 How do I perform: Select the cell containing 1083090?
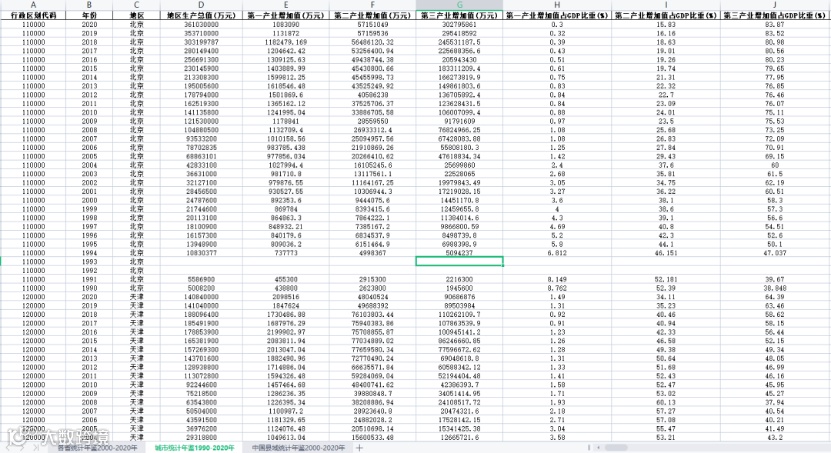(x=286, y=24)
